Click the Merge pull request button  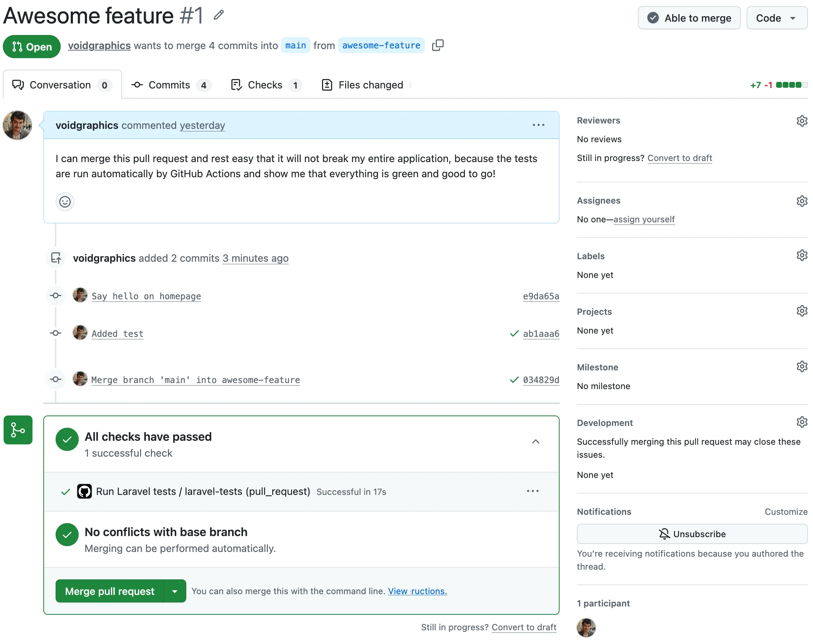click(x=109, y=591)
